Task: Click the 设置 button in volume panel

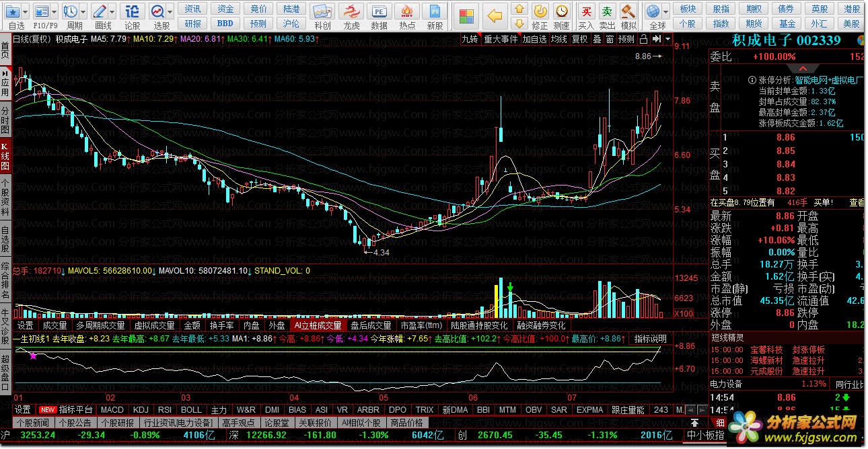Action: click(x=25, y=325)
